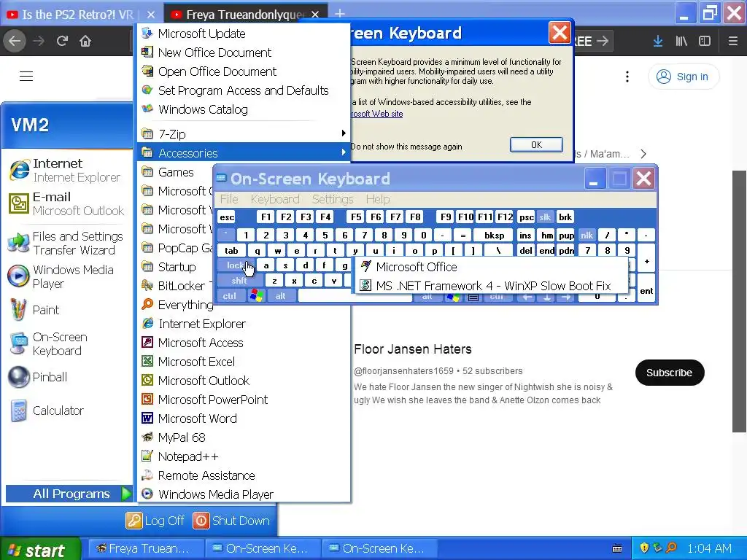Open Firefox hamburger application menu
747x560 pixels.
click(x=732, y=41)
